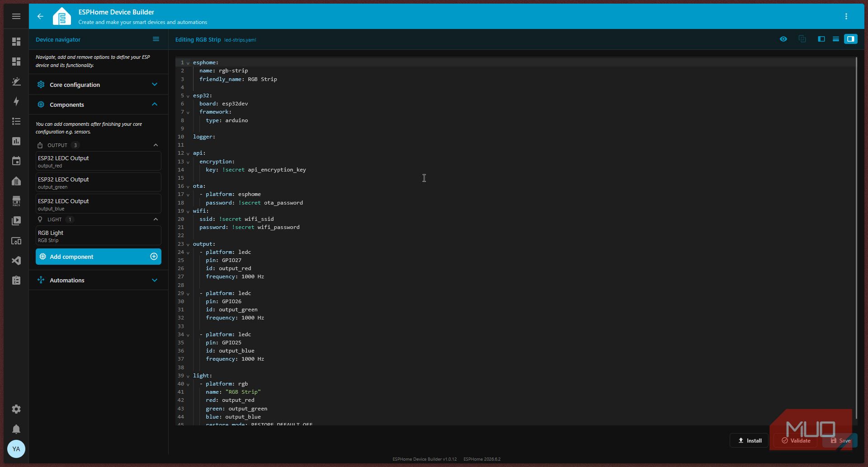Viewport: 868px width, 467px height.
Task: Open the YA user profile avatar
Action: point(16,449)
